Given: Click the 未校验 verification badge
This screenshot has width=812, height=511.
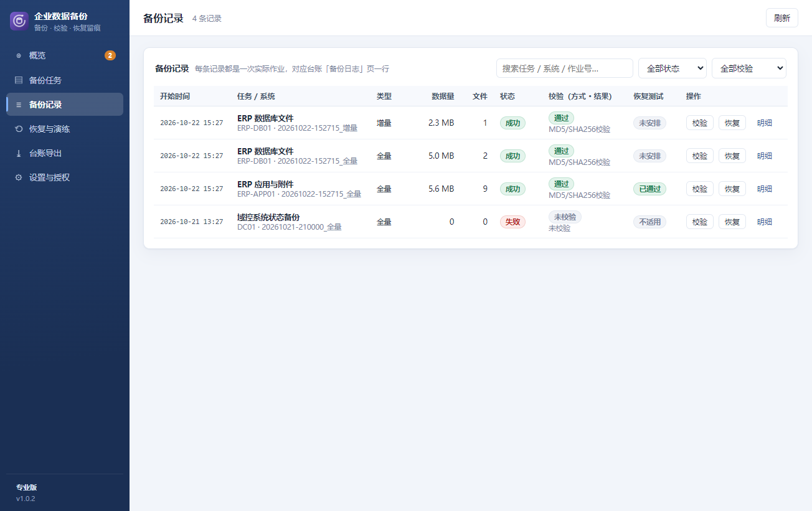Looking at the screenshot, I should pyautogui.click(x=565, y=217).
